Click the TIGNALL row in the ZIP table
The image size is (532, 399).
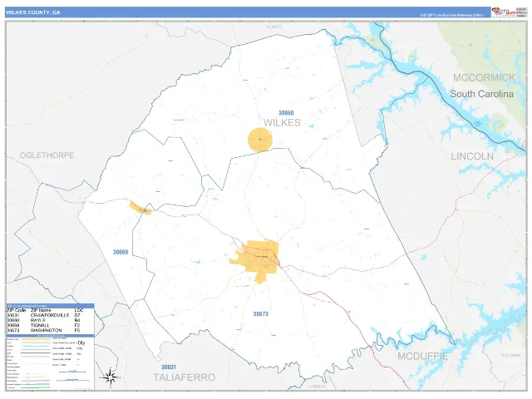45,325
